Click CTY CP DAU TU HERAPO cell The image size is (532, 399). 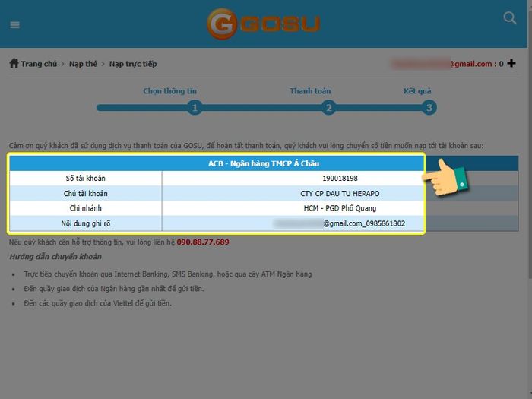340,193
